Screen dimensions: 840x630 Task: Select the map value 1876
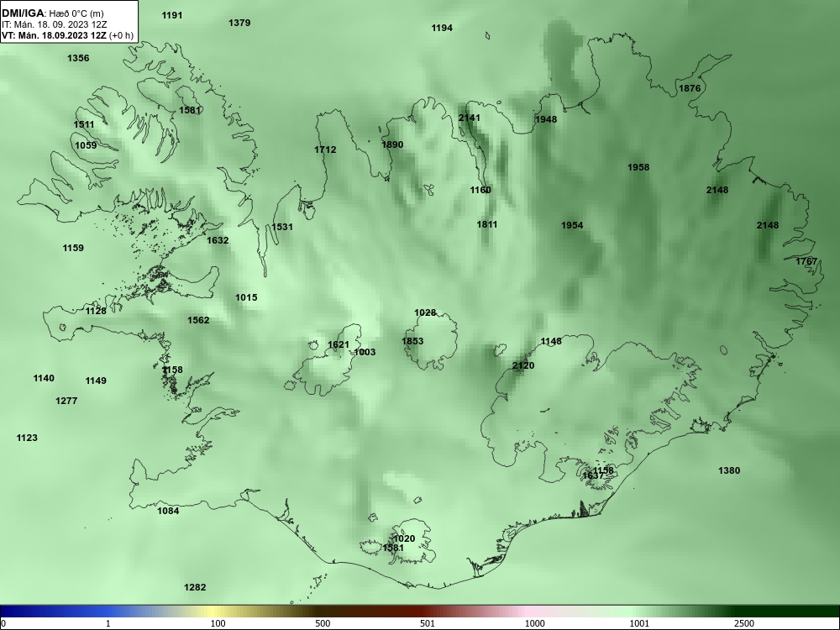(x=690, y=88)
